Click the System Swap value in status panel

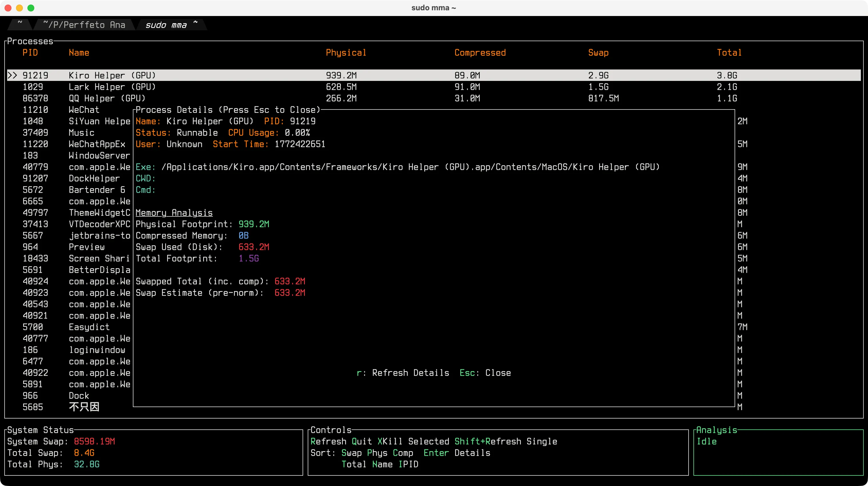click(94, 441)
